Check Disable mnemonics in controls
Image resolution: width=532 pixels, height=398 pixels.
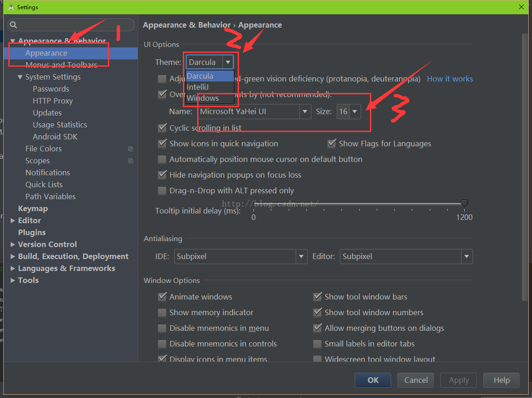[x=162, y=344]
